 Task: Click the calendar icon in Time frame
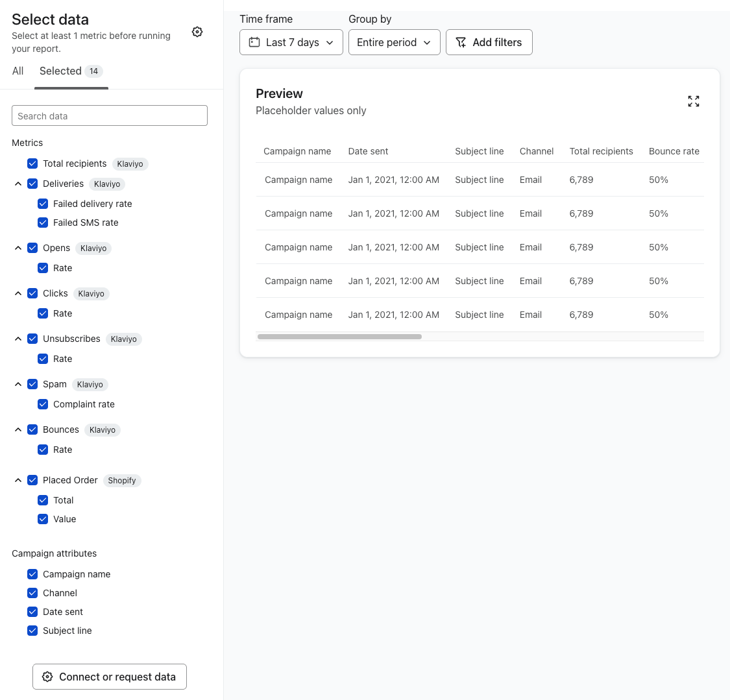click(255, 42)
